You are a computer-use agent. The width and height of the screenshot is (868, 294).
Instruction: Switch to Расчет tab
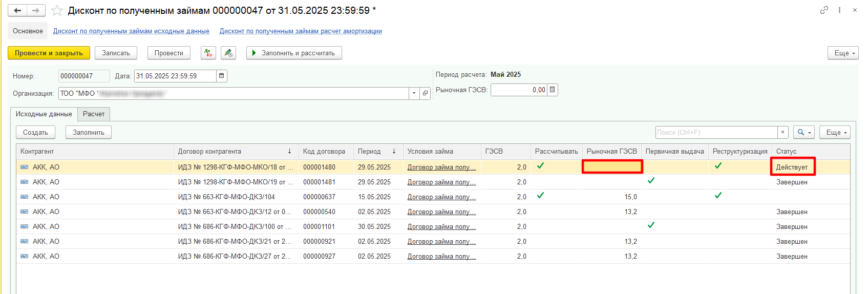click(x=94, y=114)
